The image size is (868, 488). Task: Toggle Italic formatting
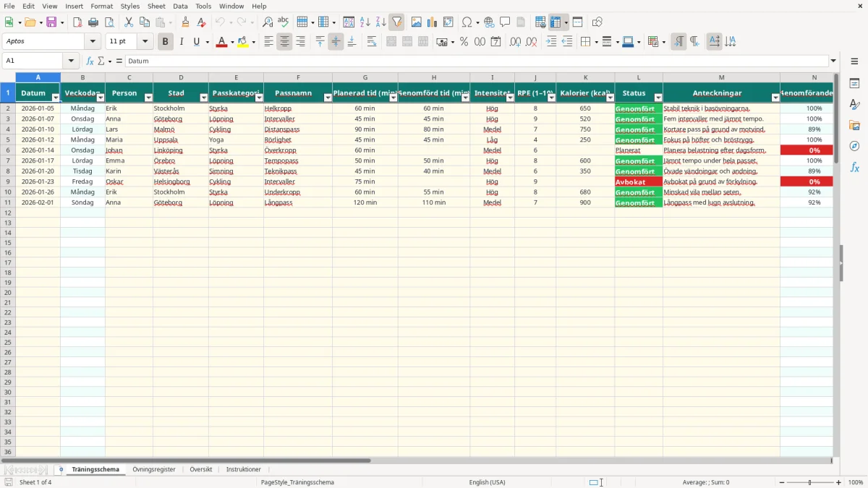pos(181,42)
